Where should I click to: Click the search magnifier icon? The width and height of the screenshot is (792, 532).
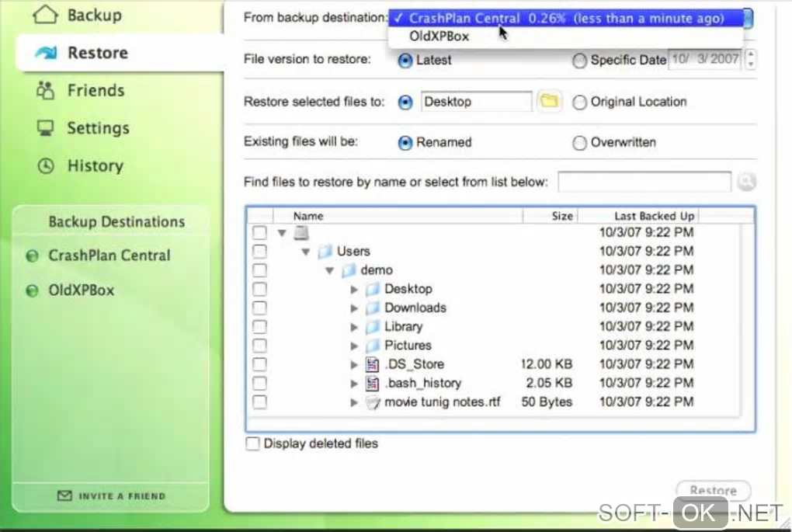click(x=746, y=182)
